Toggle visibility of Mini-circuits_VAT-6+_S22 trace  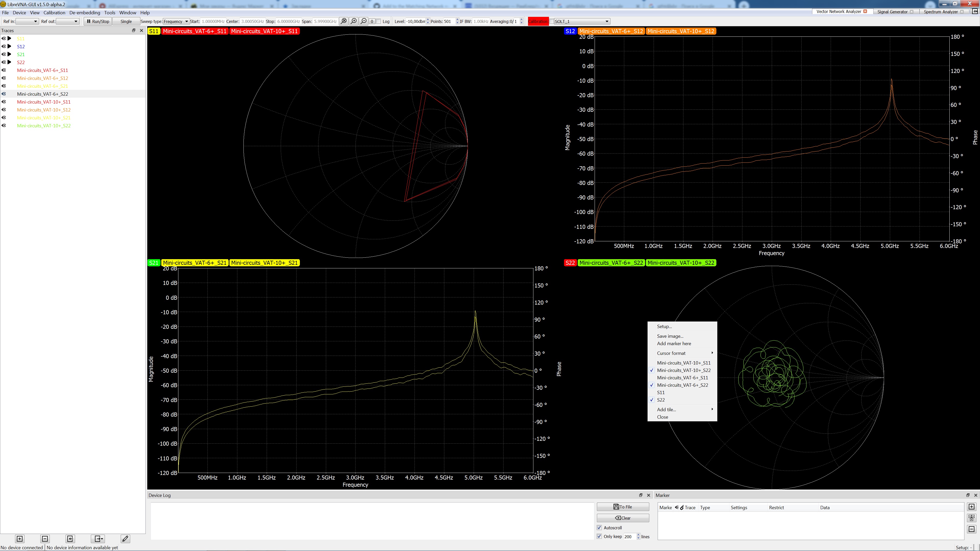(x=4, y=94)
